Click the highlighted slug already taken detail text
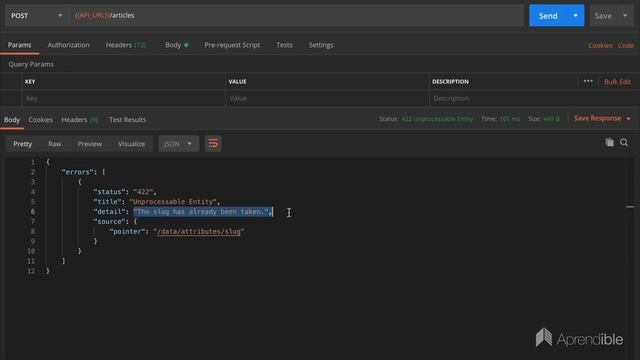The width and height of the screenshot is (640, 360). (x=202, y=211)
